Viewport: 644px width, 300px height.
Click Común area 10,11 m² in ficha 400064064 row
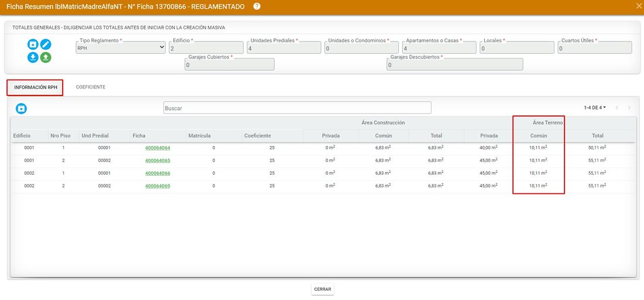[x=538, y=148]
